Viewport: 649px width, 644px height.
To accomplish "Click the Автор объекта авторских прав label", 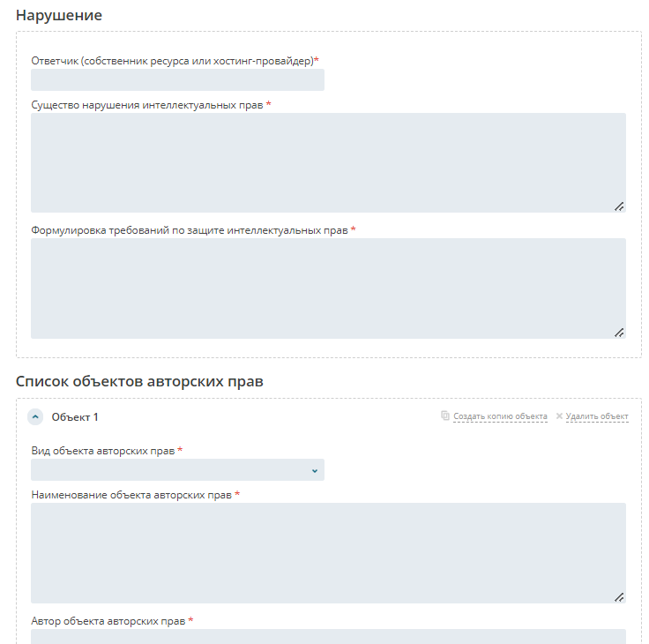I will pyautogui.click(x=108, y=621).
